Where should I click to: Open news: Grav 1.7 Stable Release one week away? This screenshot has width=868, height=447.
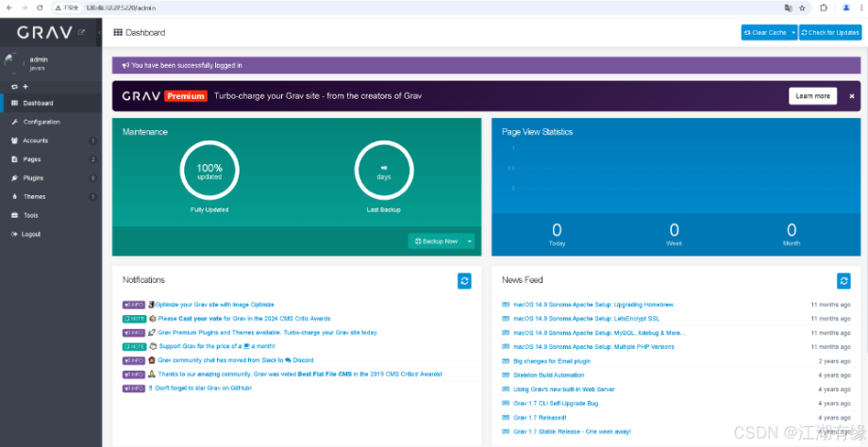573,432
